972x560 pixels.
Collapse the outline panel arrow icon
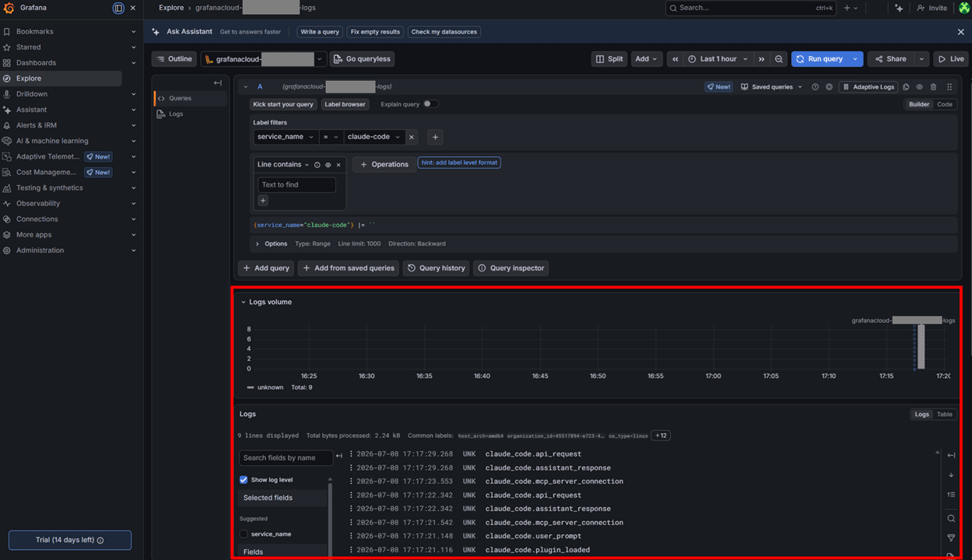tap(218, 82)
